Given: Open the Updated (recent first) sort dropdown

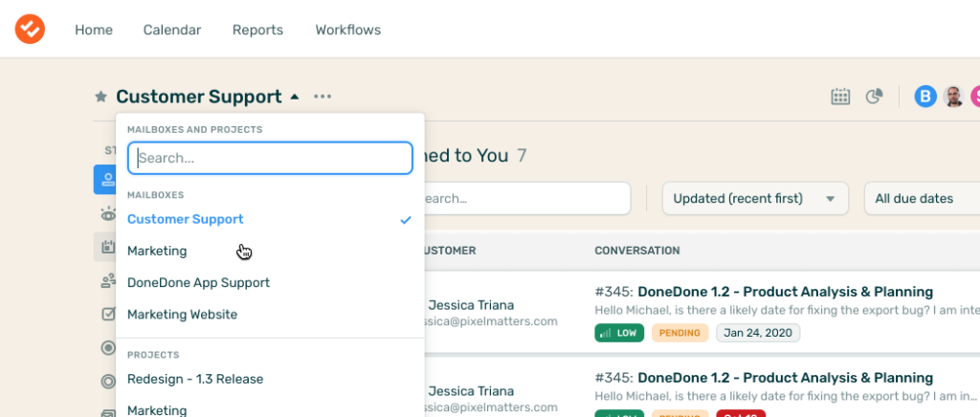Looking at the screenshot, I should [x=755, y=199].
